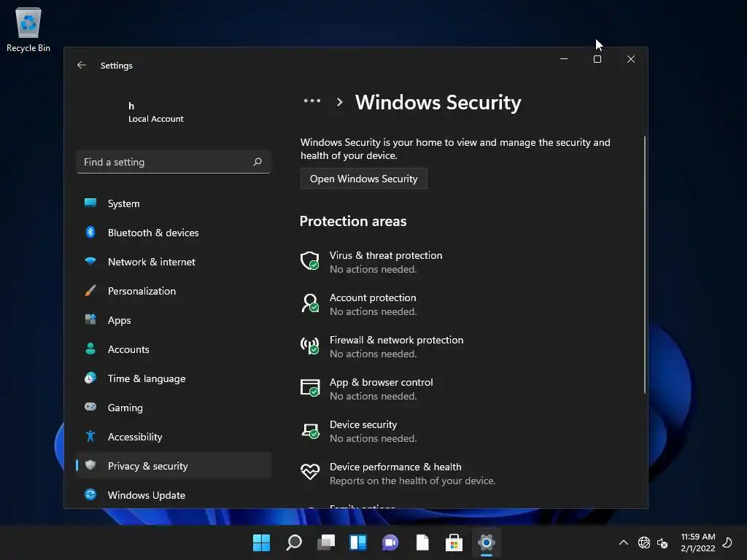
Task: Open Teams Chat on the taskbar
Action: tap(390, 542)
